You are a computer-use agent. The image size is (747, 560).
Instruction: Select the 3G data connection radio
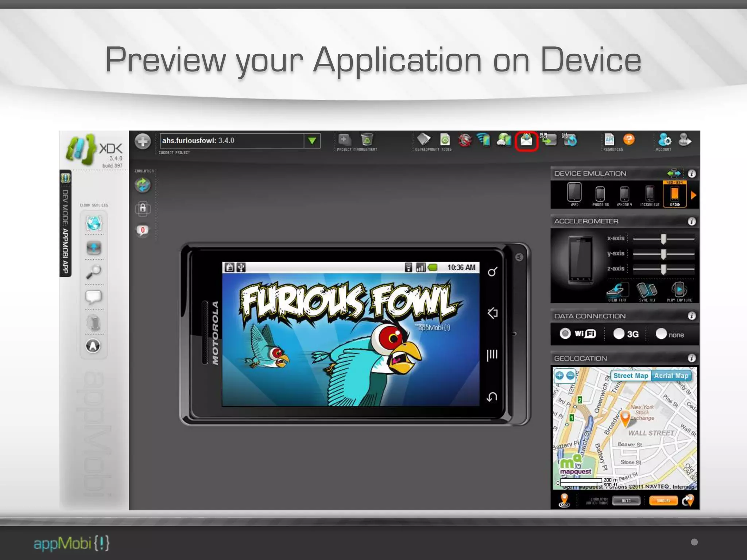619,334
